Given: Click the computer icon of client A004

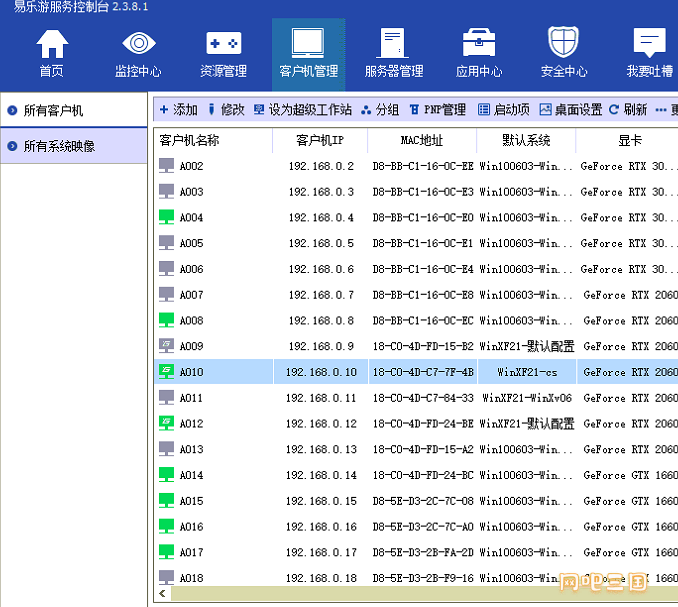Looking at the screenshot, I should pos(166,217).
